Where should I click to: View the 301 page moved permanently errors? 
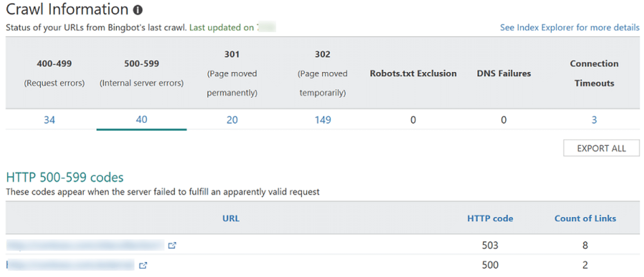(232, 120)
